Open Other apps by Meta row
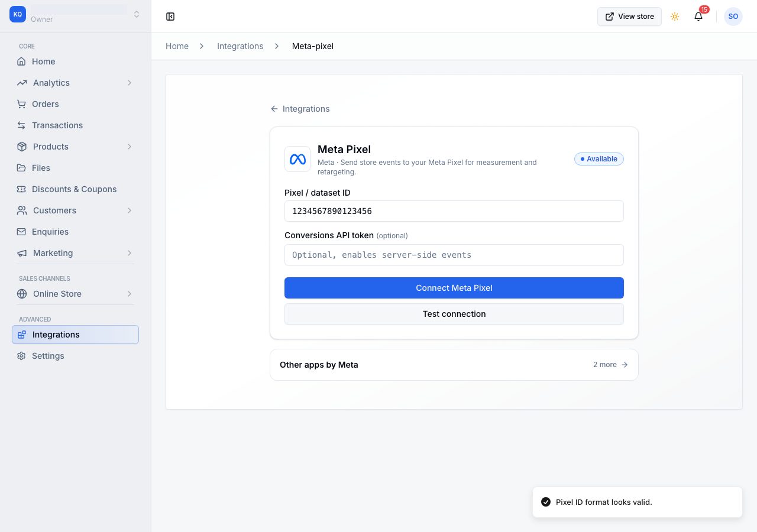Image resolution: width=757 pixels, height=532 pixels. (x=454, y=365)
